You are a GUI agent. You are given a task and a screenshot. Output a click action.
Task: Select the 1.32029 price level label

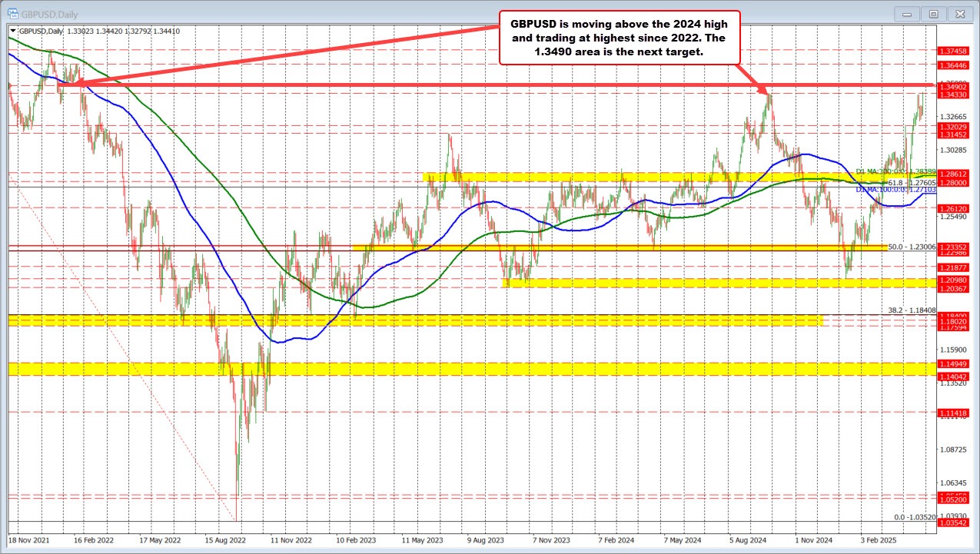click(x=952, y=127)
